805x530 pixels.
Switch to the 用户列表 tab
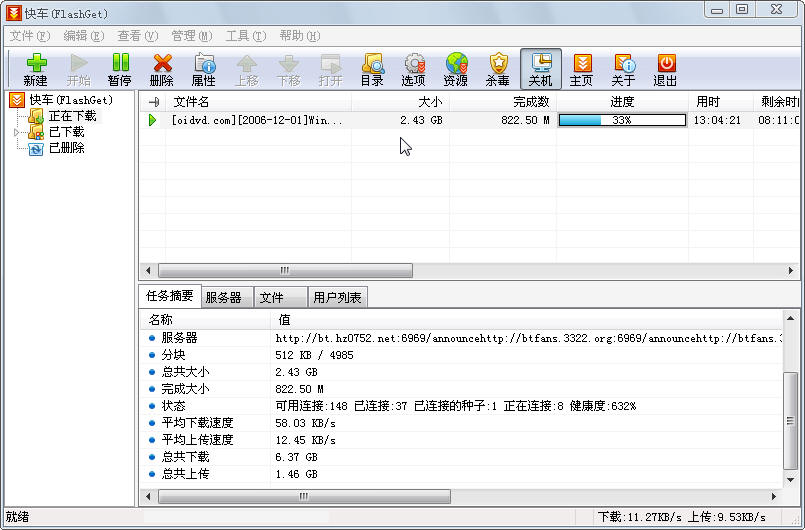click(337, 297)
